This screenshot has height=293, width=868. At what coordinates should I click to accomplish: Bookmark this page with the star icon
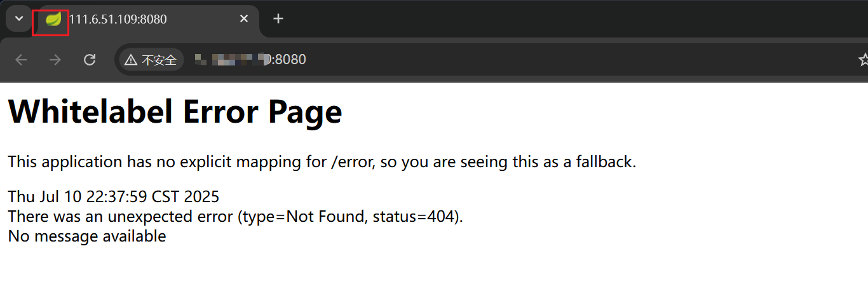[863, 60]
